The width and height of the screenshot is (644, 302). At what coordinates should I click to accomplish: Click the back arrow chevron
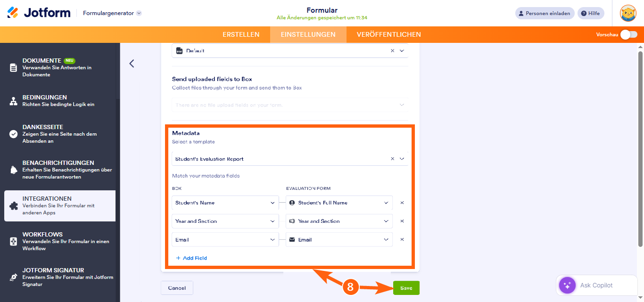click(x=132, y=64)
